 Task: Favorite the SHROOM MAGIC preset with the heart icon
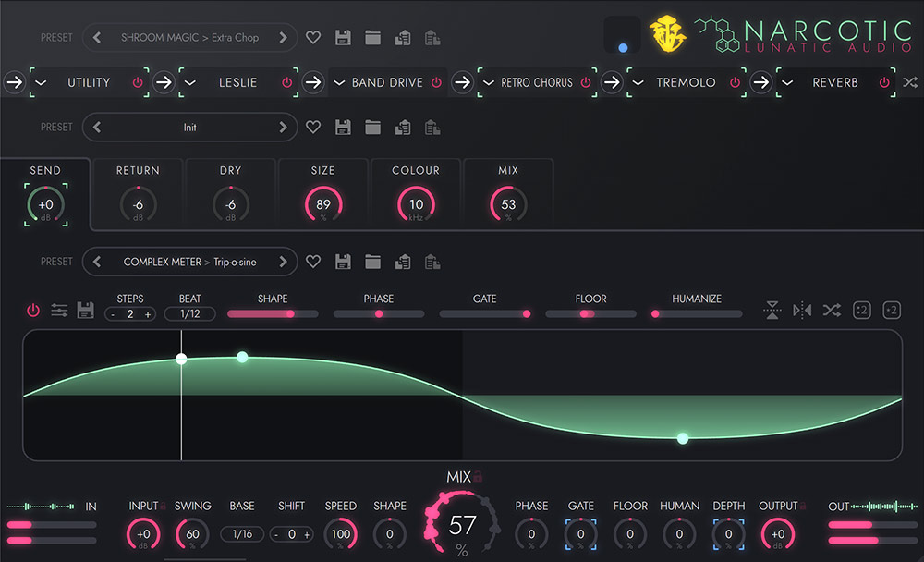pyautogui.click(x=313, y=37)
